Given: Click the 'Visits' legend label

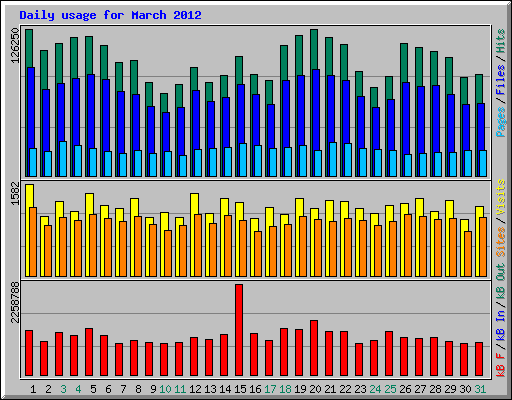Looking at the screenshot, I should point(501,197).
